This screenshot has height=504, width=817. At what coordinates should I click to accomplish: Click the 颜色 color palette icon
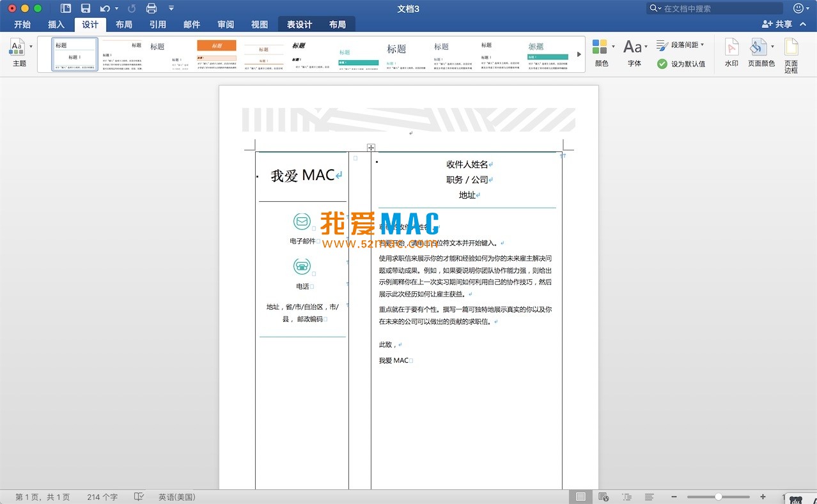[x=600, y=47]
